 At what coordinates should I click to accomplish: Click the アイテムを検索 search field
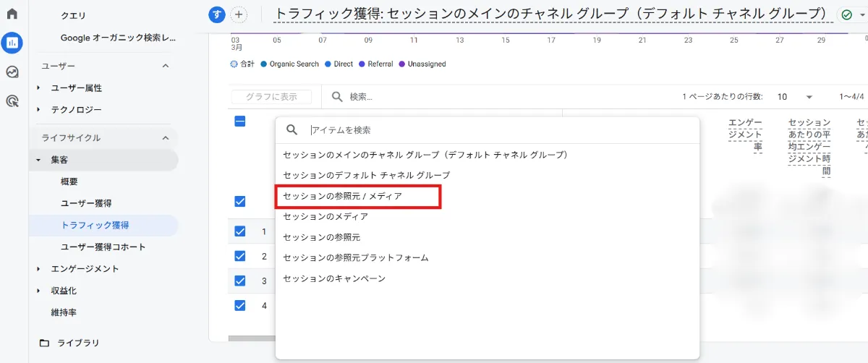click(x=499, y=130)
